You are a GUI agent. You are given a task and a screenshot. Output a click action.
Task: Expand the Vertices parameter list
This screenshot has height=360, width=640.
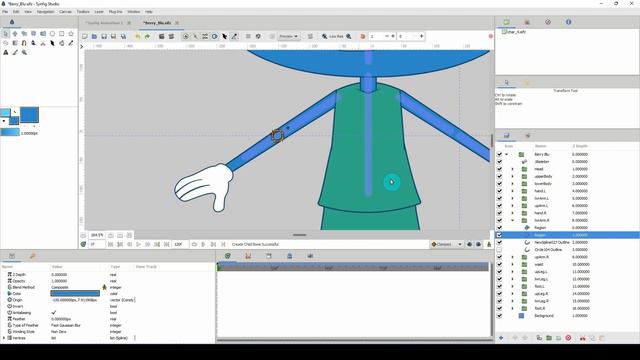click(4, 338)
